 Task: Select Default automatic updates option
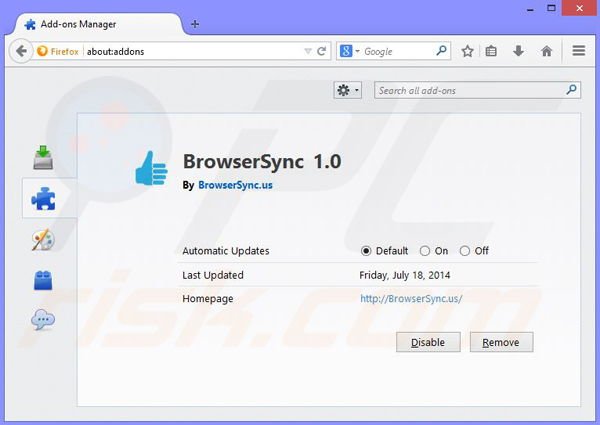(x=366, y=251)
